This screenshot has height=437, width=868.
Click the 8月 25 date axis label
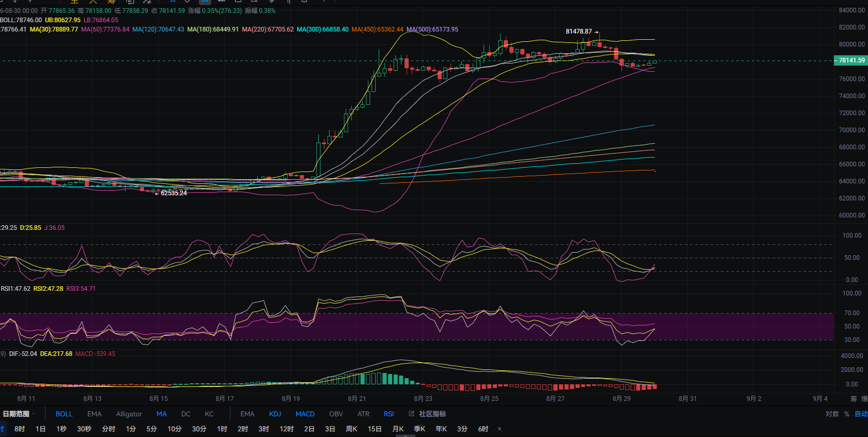coord(489,399)
